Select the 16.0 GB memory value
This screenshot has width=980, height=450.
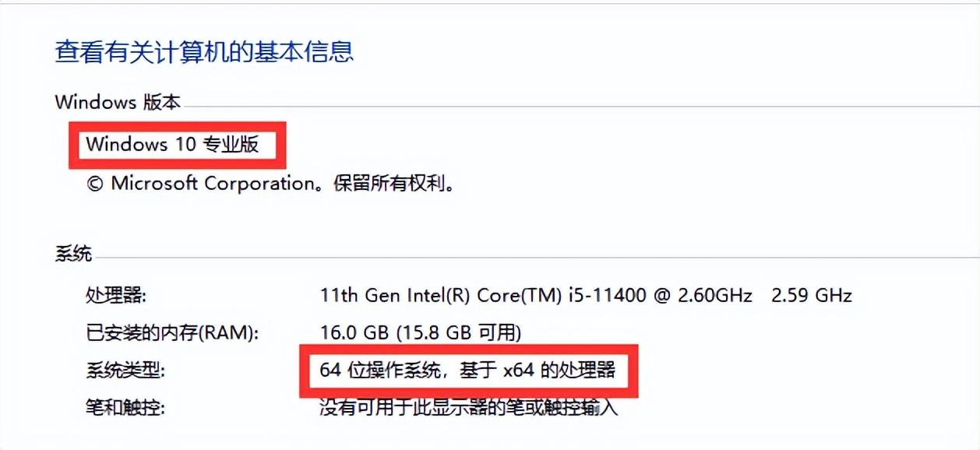click(x=355, y=333)
